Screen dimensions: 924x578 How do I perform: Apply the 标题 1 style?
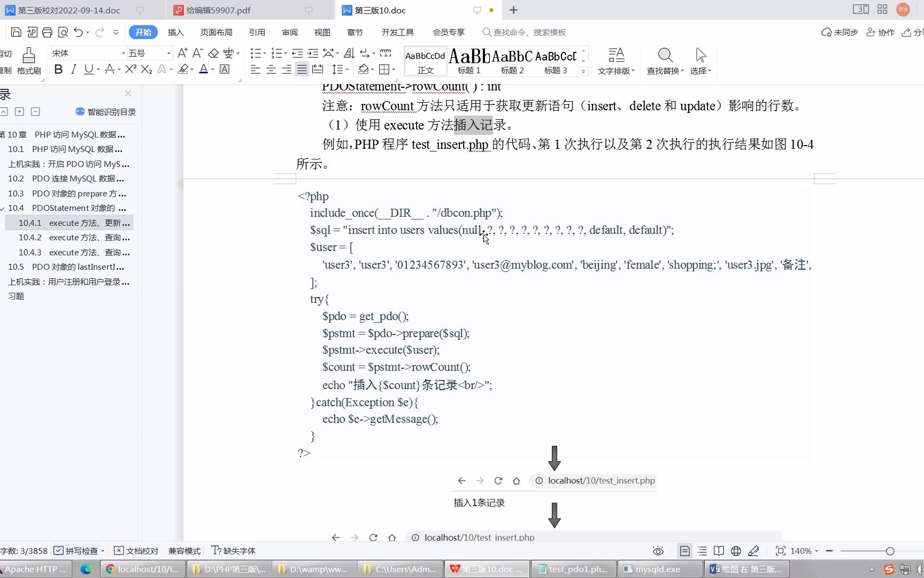(469, 62)
